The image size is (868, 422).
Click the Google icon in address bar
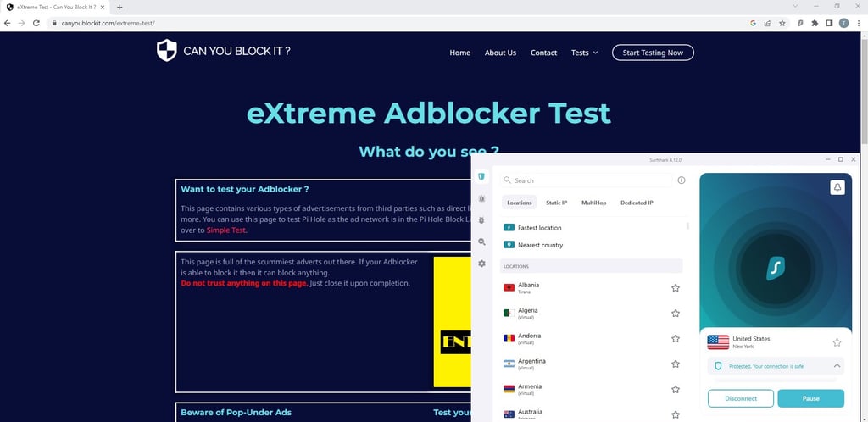(753, 23)
